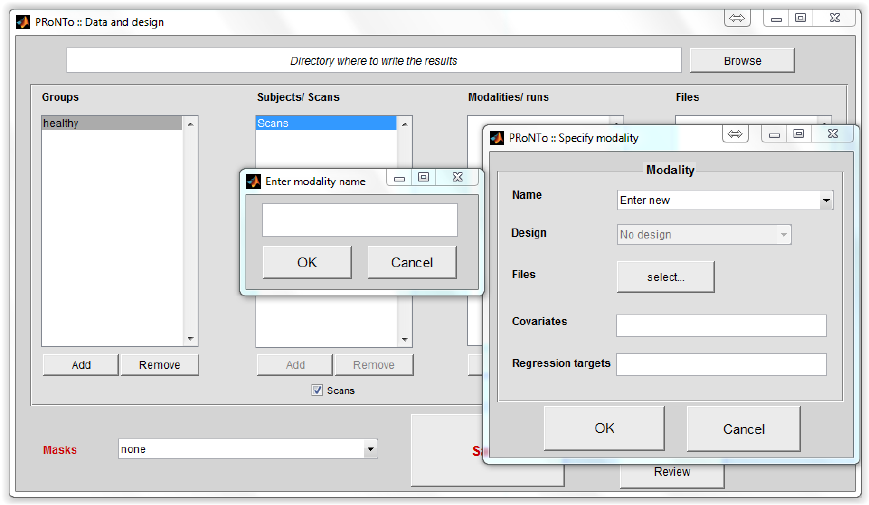
Task: Minimize the Data and design window
Action: (776, 18)
